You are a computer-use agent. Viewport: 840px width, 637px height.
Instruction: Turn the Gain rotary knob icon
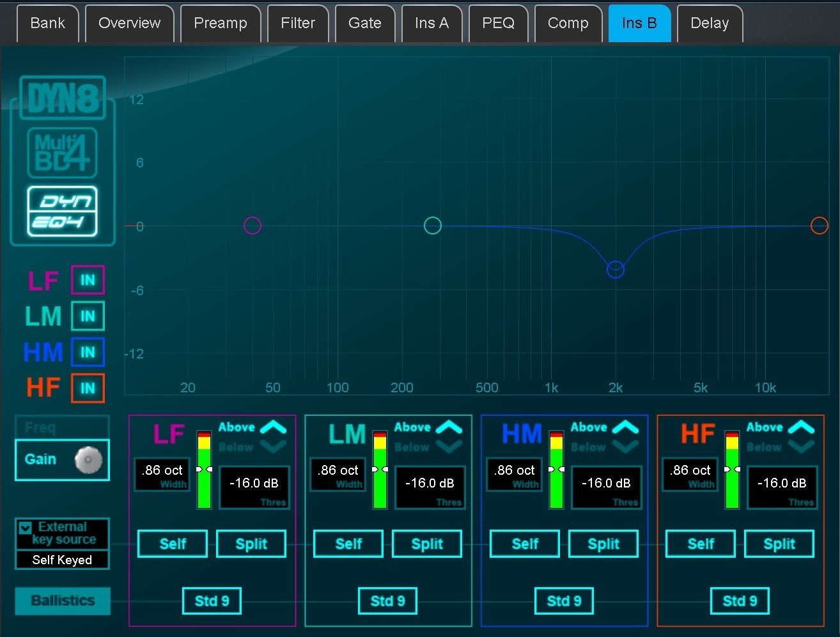click(x=88, y=459)
